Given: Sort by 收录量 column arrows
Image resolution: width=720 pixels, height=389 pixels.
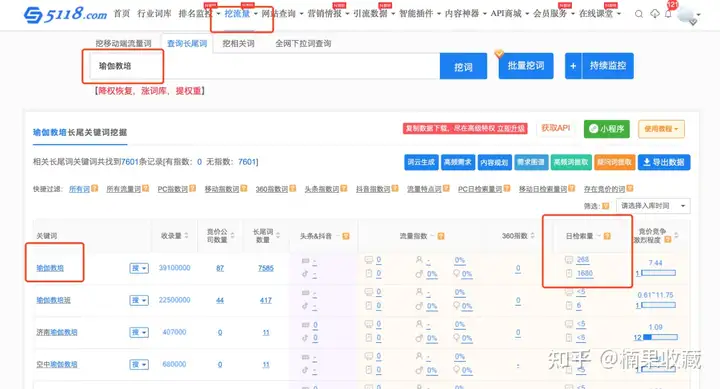Looking at the screenshot, I should coord(186,236).
